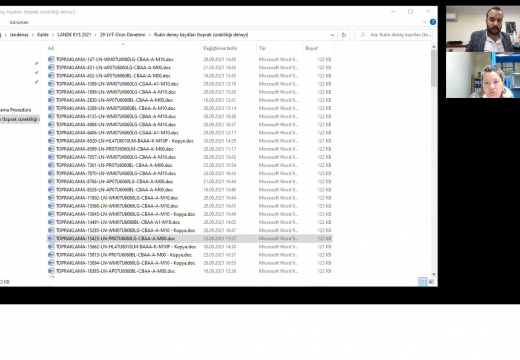Click the refresh button beside the address bar

pyautogui.click(x=344, y=35)
